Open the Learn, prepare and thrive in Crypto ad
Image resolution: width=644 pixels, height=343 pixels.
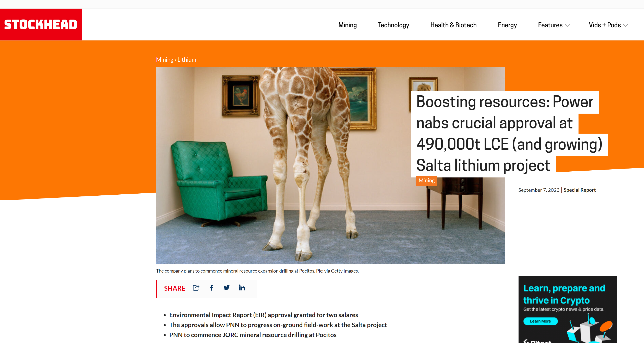(x=568, y=309)
